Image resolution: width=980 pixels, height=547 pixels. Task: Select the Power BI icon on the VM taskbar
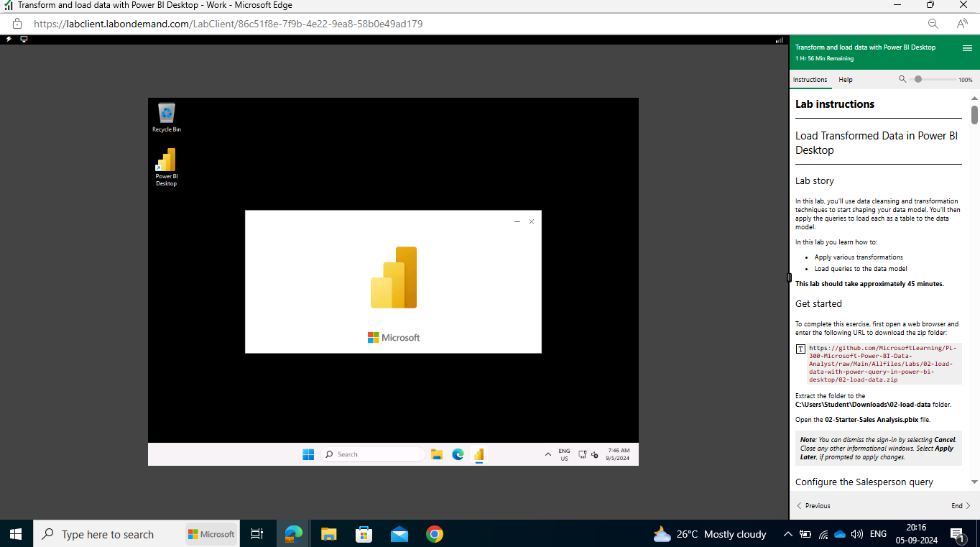pos(479,454)
